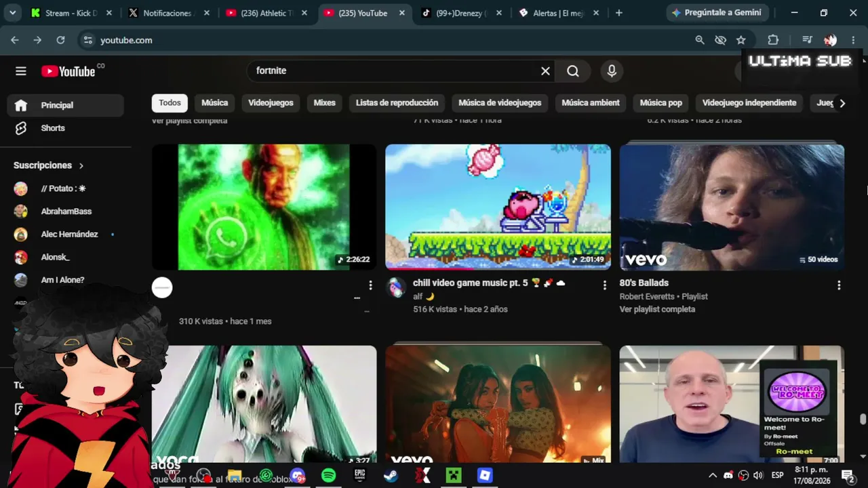The height and width of the screenshot is (488, 868).
Task: Open Steam from the taskbar
Action: click(x=391, y=475)
